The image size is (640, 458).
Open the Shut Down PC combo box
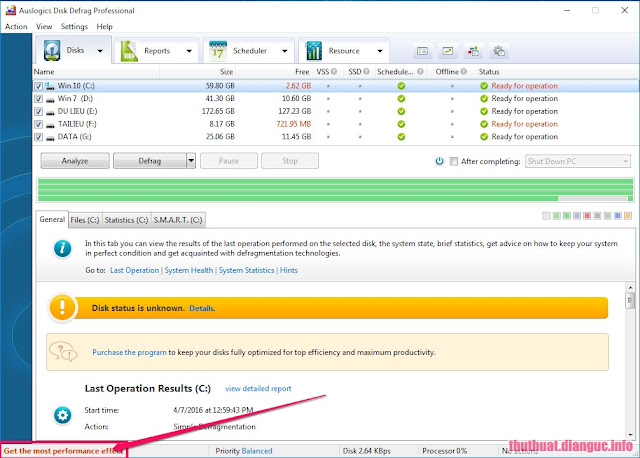(x=578, y=161)
